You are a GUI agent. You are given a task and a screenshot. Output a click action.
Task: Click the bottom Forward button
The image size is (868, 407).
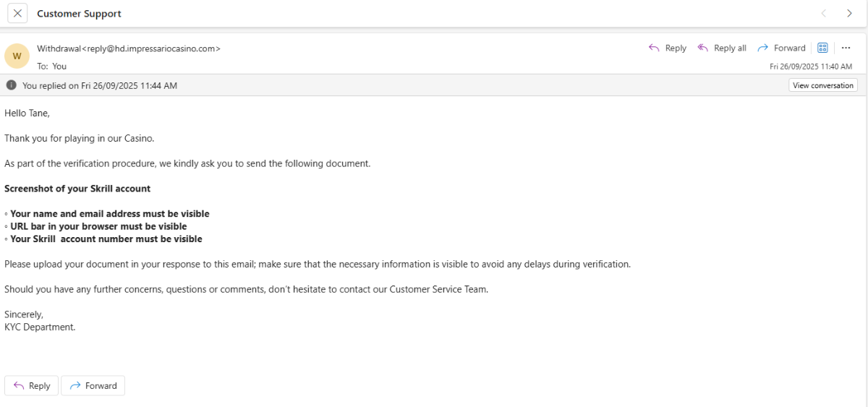(93, 385)
